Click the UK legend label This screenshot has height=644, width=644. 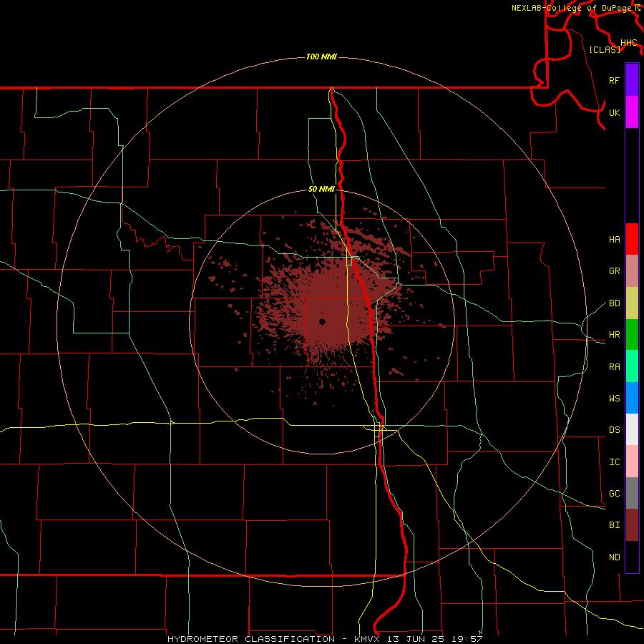(x=615, y=112)
